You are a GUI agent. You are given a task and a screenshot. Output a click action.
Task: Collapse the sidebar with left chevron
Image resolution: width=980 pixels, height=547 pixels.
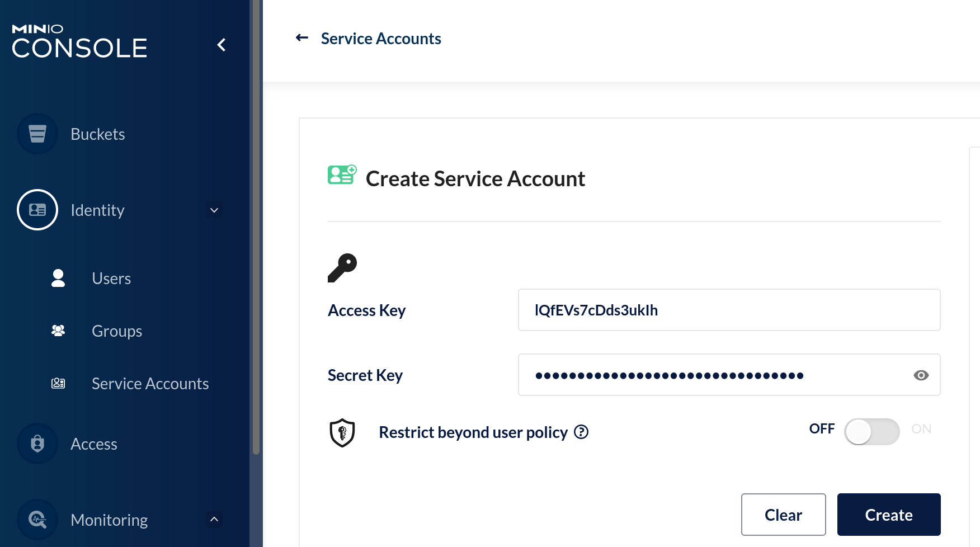tap(222, 45)
